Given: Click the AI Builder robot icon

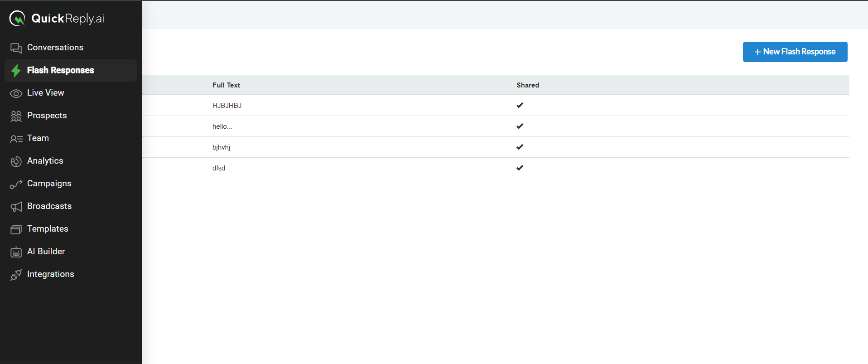Looking at the screenshot, I should click(16, 252).
